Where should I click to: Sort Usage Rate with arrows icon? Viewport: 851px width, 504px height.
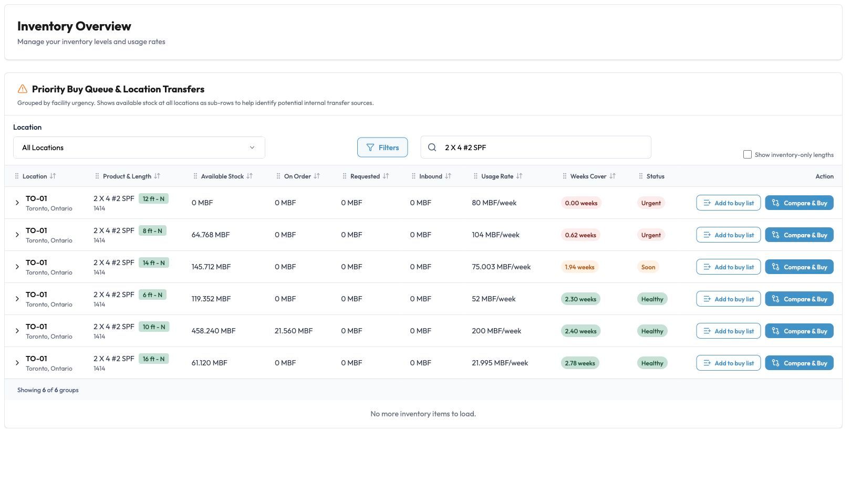click(x=519, y=176)
